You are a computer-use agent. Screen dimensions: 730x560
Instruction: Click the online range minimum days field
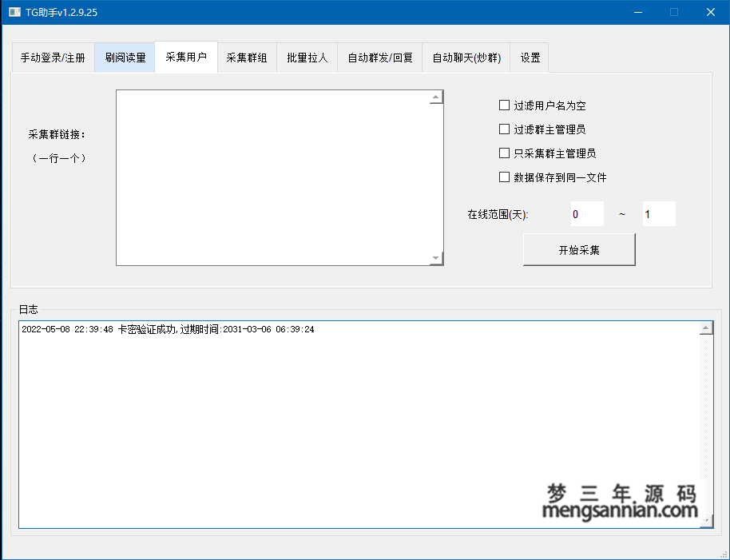click(x=587, y=214)
